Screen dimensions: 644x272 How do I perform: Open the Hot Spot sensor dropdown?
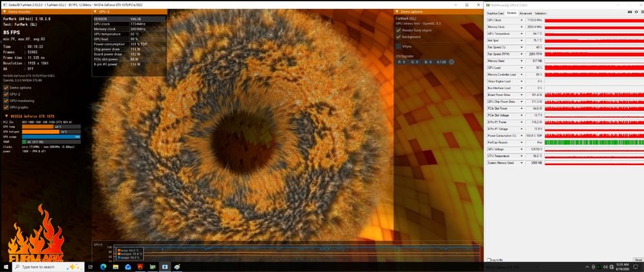click(522, 40)
